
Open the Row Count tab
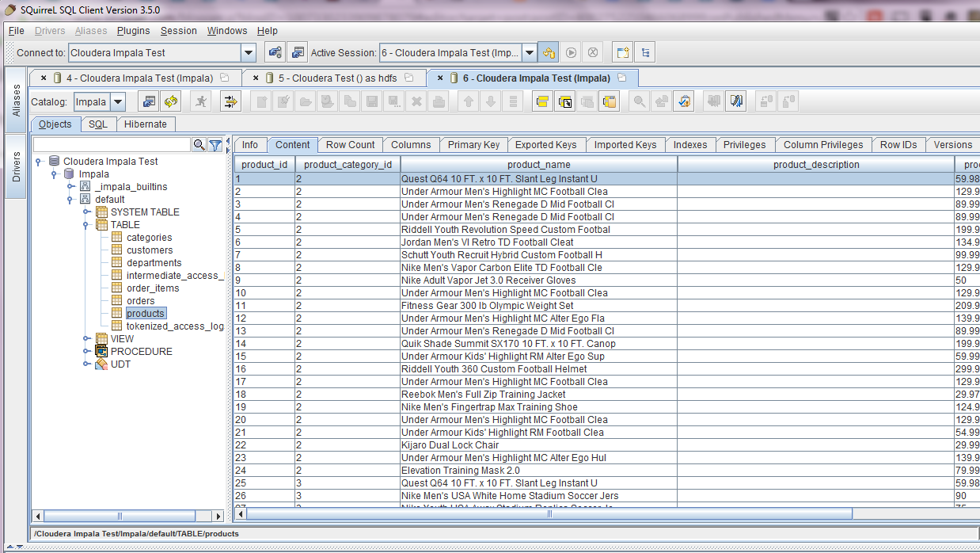tap(350, 145)
